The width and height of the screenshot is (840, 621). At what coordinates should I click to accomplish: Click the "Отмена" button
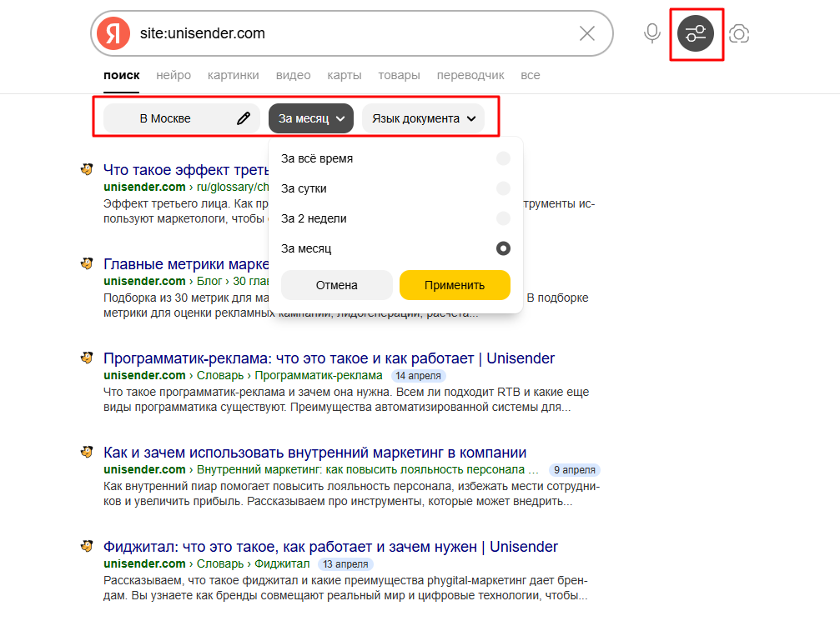tap(336, 285)
